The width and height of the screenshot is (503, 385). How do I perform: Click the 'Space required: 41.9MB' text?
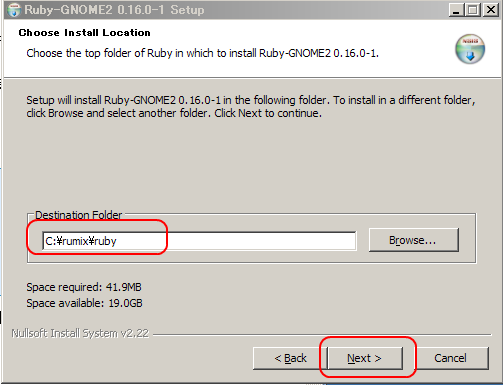point(84,287)
